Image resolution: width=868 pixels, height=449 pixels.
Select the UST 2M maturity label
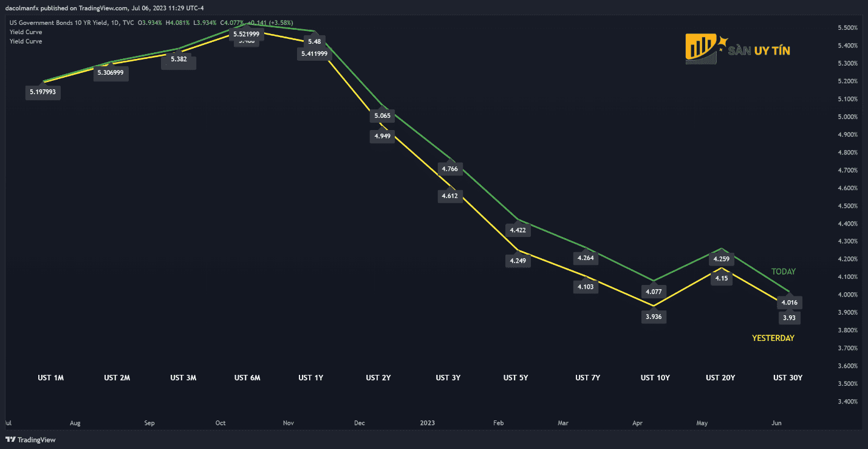(117, 377)
